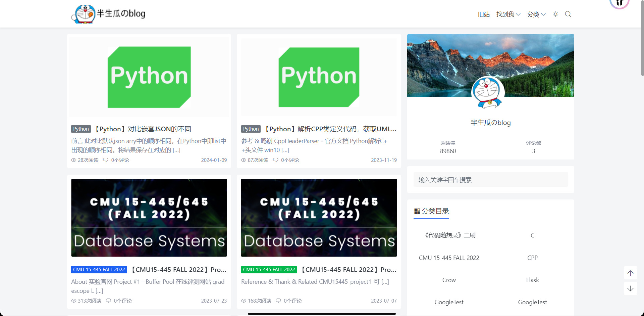This screenshot has width=644, height=316.
Task: Click the reading count 89860
Action: (448, 151)
